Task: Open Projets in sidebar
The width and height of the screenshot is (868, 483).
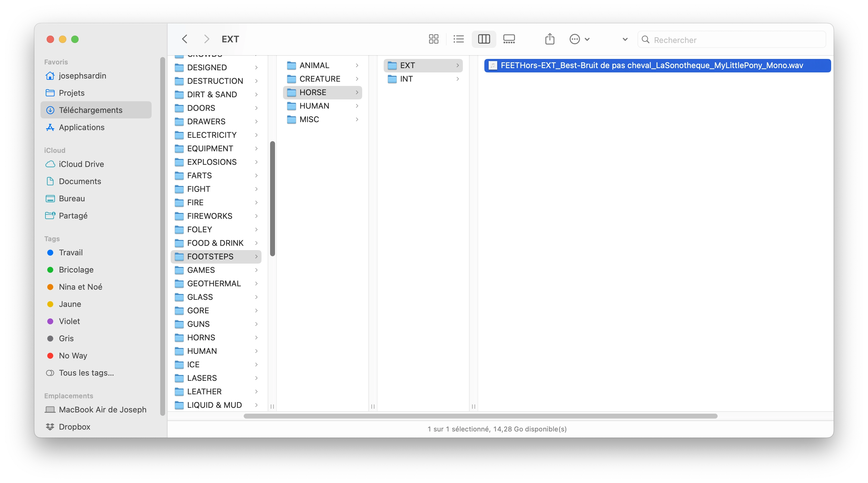Action: pyautogui.click(x=96, y=93)
